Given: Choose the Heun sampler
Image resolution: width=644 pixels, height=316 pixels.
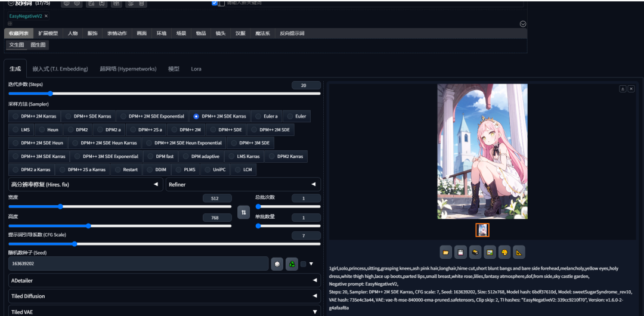Looking at the screenshot, I should 48,129.
